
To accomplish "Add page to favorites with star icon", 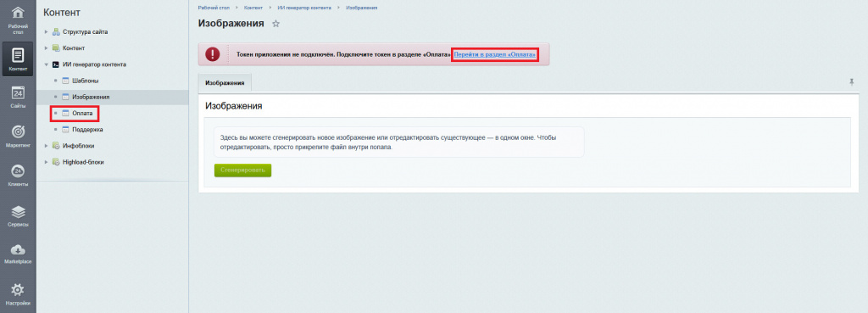I will [276, 24].
